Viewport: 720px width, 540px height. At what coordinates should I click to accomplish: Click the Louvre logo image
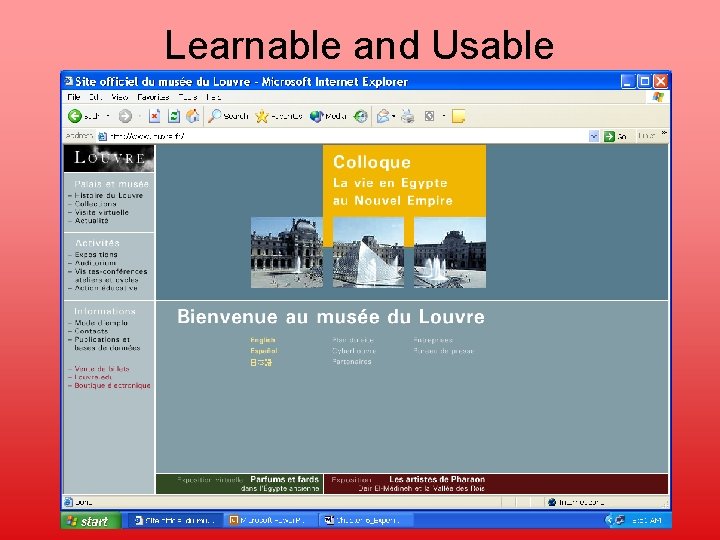pos(109,158)
